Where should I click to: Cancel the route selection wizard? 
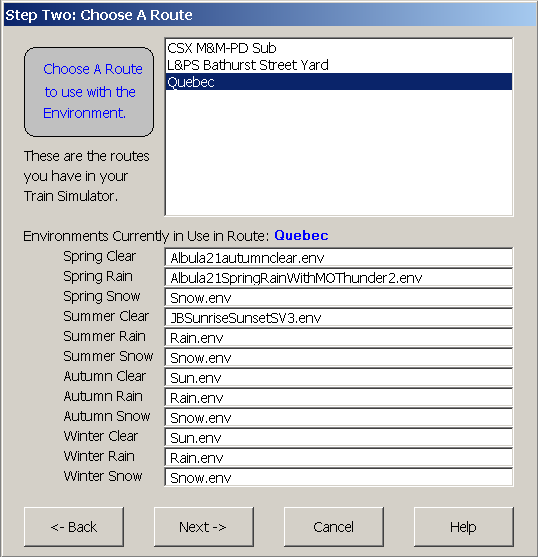[x=333, y=527]
